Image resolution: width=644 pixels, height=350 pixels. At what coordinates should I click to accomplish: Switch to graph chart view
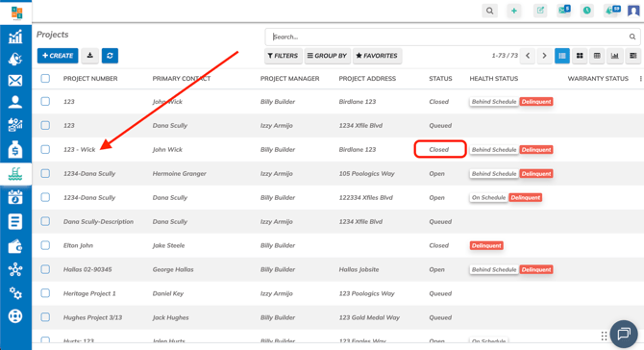615,56
